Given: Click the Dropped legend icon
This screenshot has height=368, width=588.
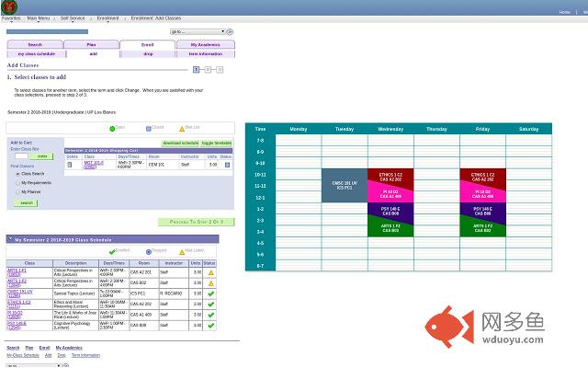Looking at the screenshot, I should (149, 252).
